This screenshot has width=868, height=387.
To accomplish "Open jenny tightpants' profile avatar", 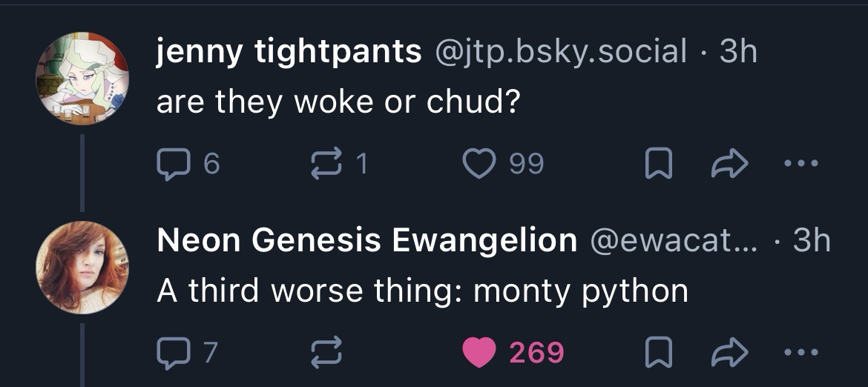I will (83, 78).
